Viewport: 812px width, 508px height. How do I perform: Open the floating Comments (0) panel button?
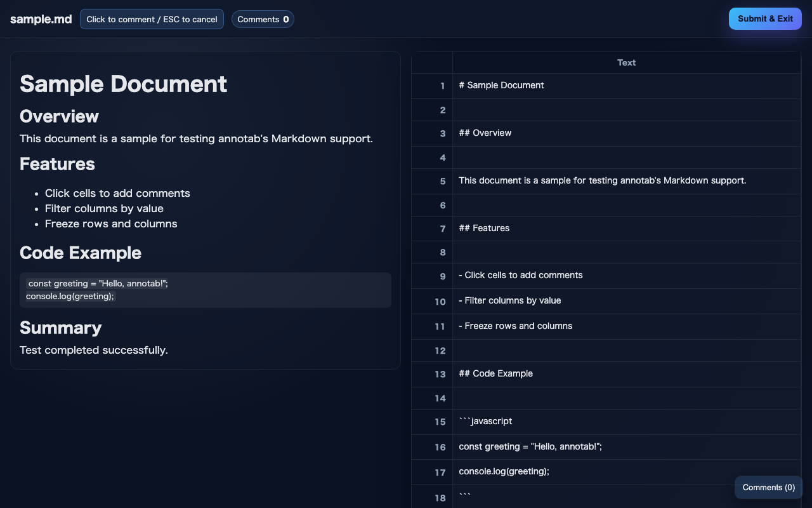click(x=768, y=488)
